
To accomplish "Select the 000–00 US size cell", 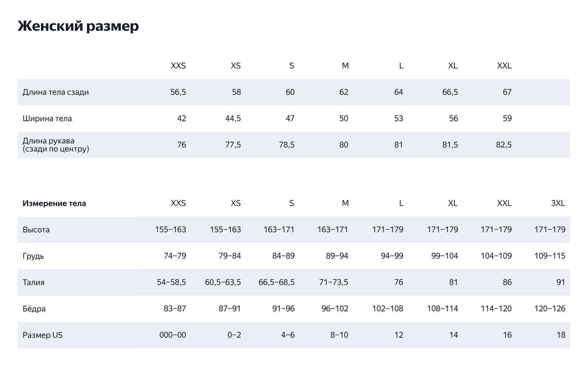I will click(173, 335).
